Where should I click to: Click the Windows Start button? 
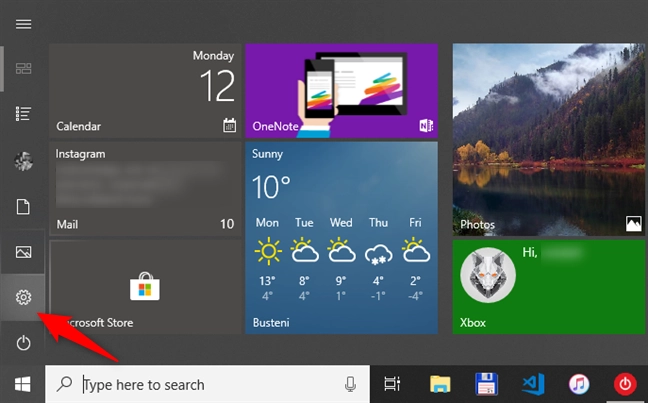click(23, 384)
